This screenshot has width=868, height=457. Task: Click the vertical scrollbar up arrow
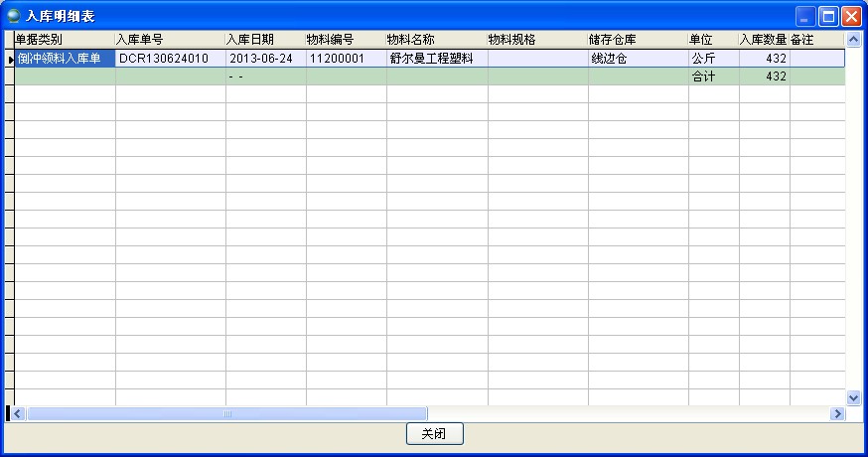pos(852,40)
